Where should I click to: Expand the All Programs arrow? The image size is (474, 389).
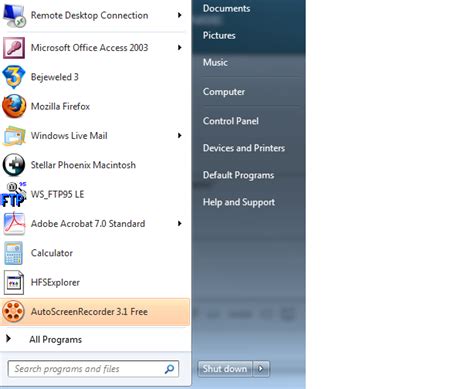click(x=9, y=339)
